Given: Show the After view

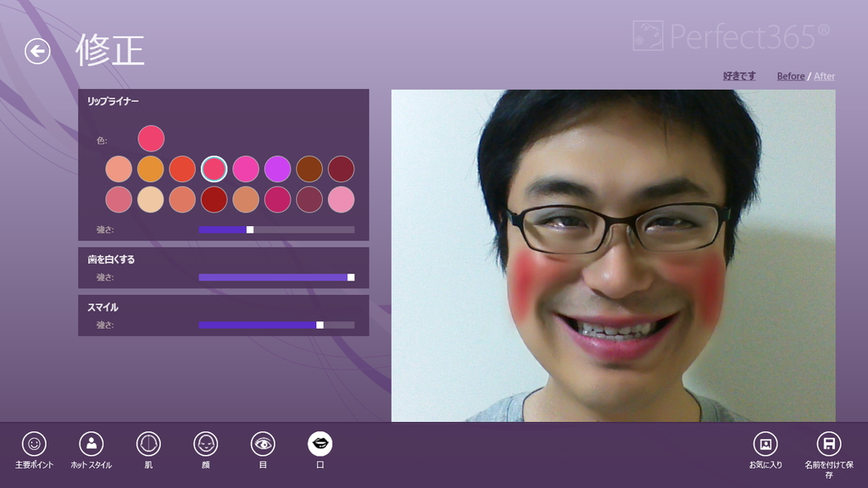Looking at the screenshot, I should point(824,76).
